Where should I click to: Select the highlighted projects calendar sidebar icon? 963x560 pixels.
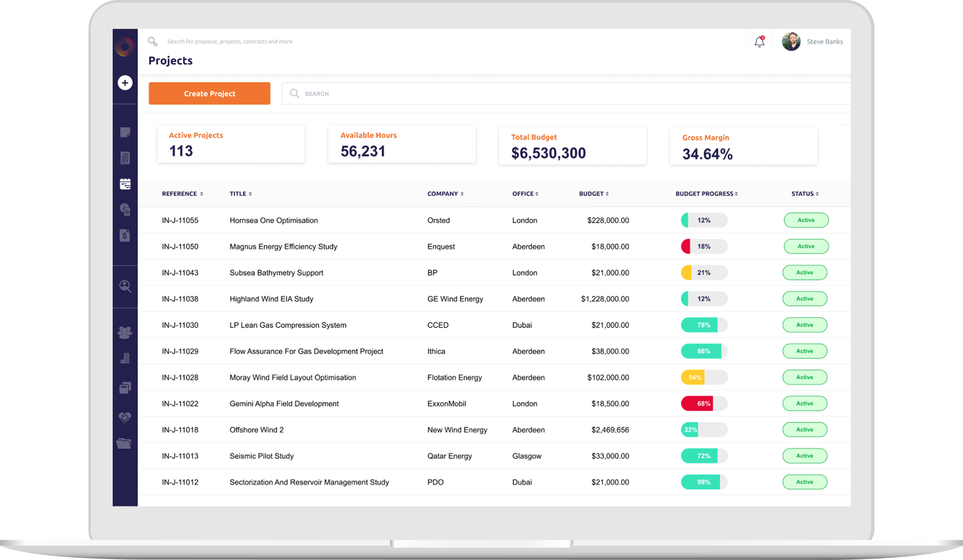coord(125,184)
